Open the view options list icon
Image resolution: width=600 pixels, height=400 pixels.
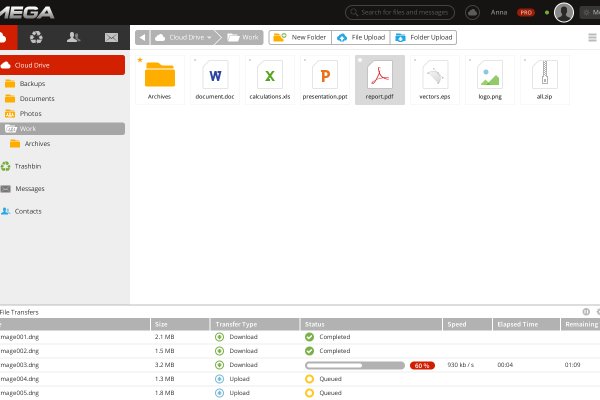[x=592, y=37]
